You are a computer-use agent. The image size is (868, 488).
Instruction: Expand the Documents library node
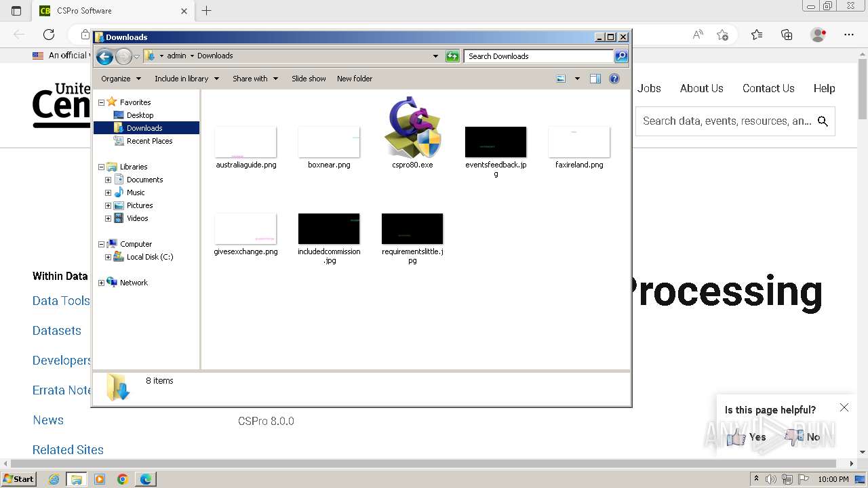pos(108,180)
